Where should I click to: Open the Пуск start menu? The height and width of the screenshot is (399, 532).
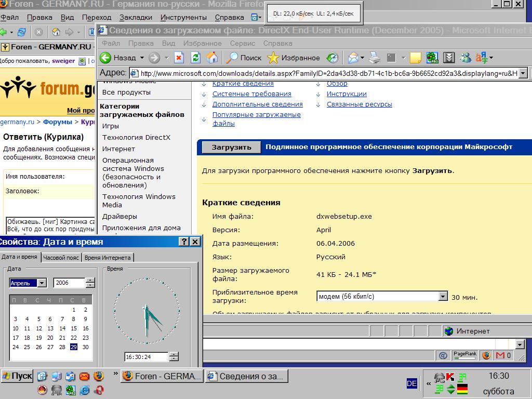(17, 376)
